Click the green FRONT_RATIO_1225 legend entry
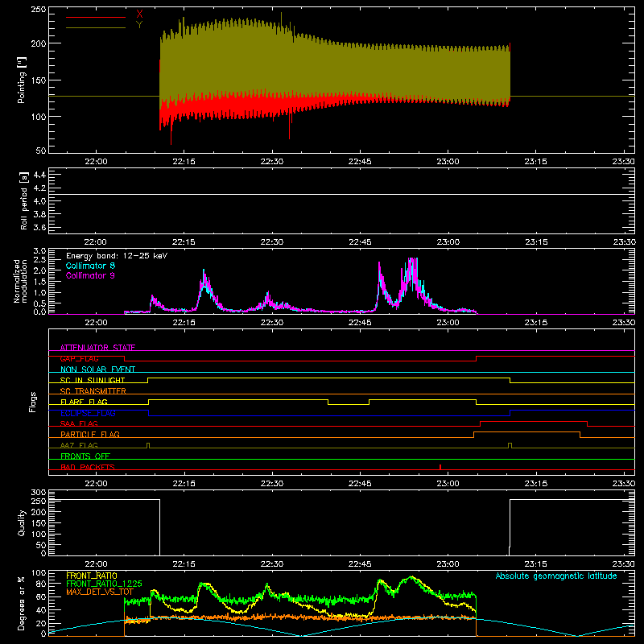644x644 pixels. [105, 584]
